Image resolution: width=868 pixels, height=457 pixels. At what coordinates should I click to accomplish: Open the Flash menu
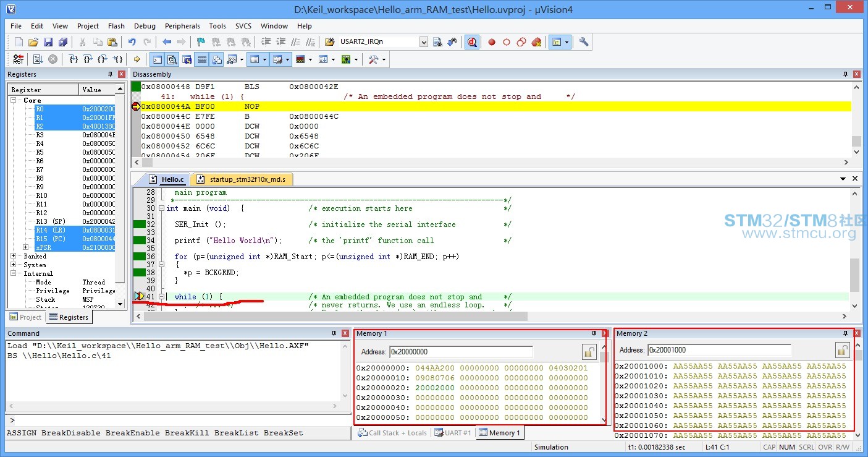116,26
